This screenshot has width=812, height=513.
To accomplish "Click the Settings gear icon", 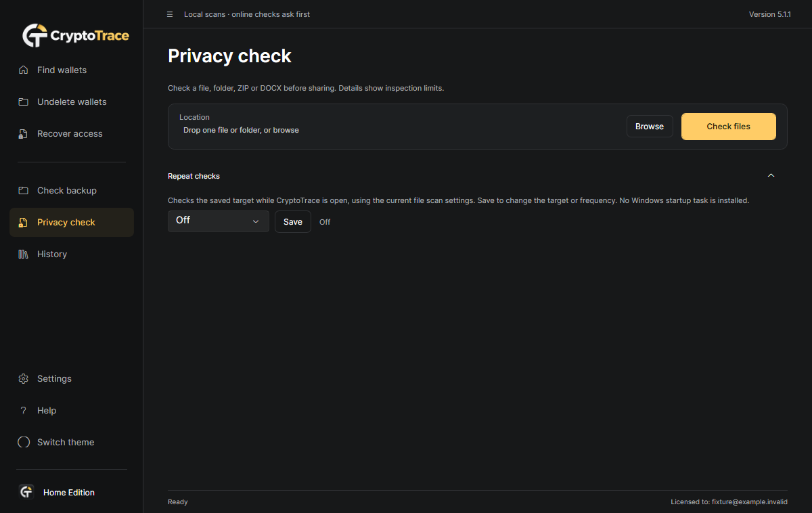I will pyautogui.click(x=24, y=379).
